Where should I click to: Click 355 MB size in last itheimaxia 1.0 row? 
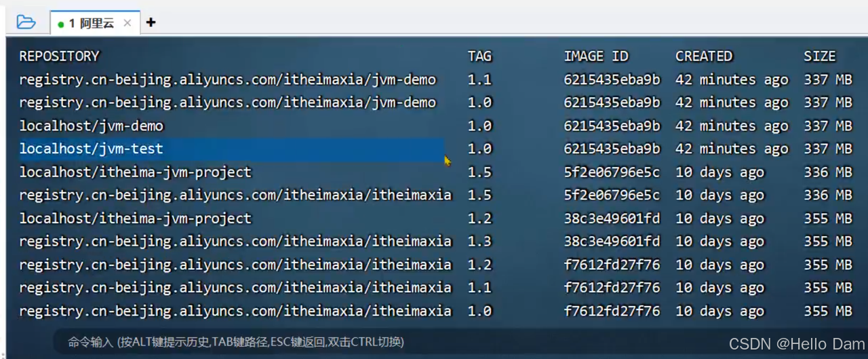tap(828, 311)
